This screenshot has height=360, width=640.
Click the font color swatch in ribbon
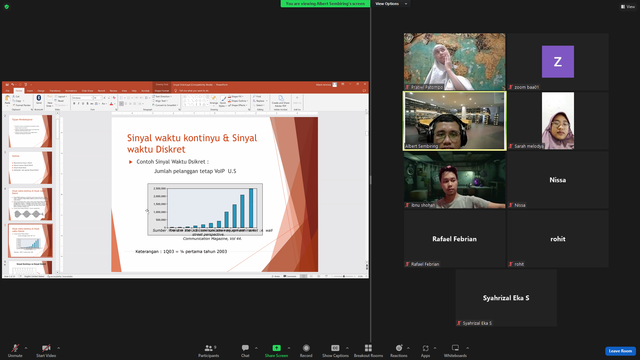(x=111, y=104)
